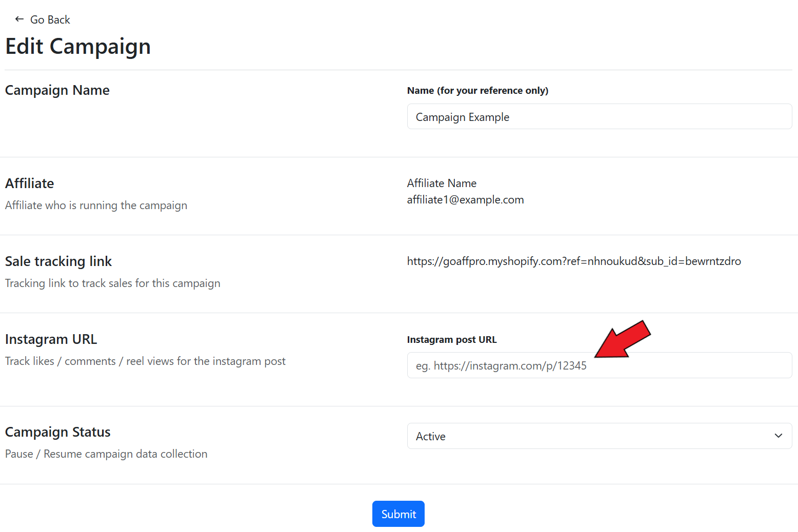
Task: Click the Campaign Example name input field
Action: click(599, 117)
